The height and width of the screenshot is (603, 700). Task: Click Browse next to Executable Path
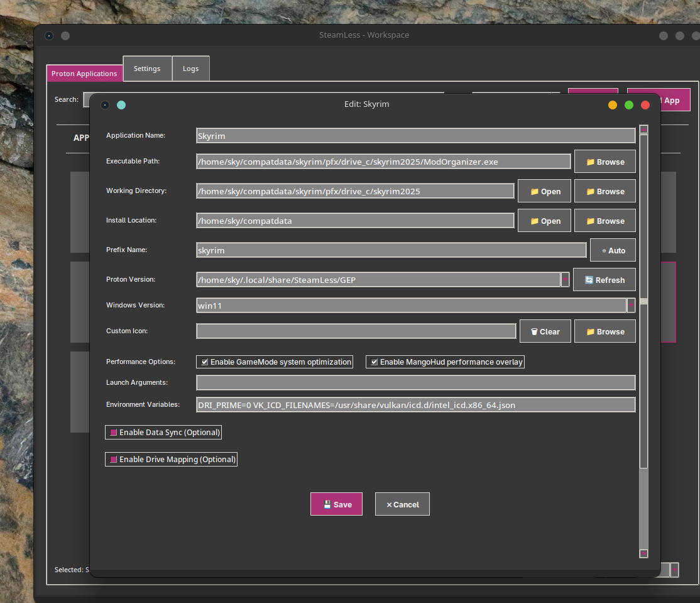tap(604, 162)
